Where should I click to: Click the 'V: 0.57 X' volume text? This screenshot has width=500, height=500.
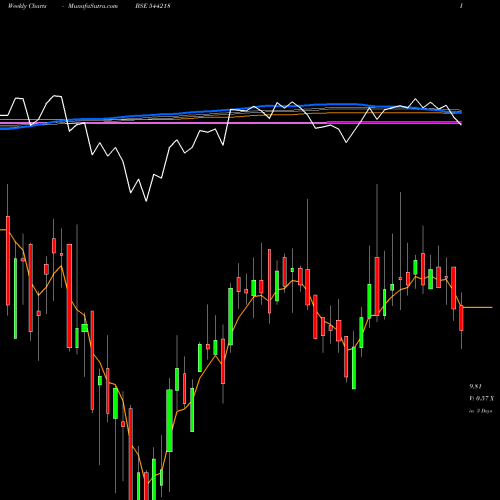coord(482,399)
